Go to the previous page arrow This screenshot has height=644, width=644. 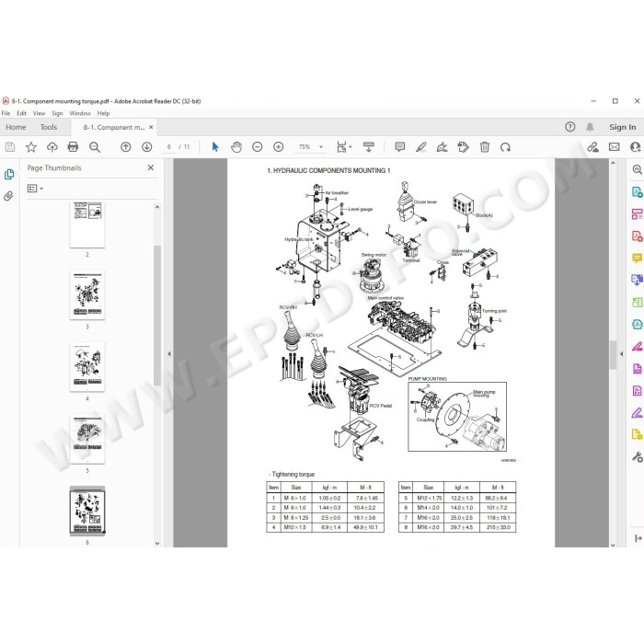pyautogui.click(x=126, y=147)
